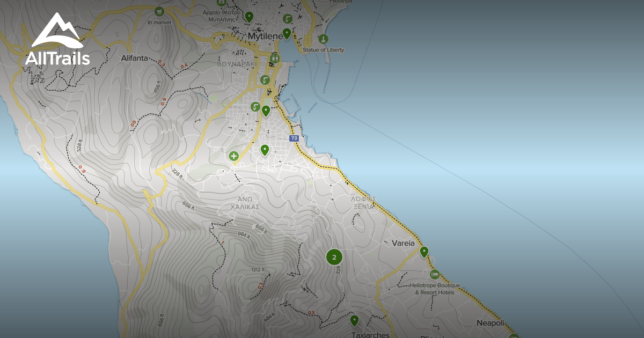Open the second water fountain icon near route 73
The width and height of the screenshot is (644, 338).
(x=255, y=107)
